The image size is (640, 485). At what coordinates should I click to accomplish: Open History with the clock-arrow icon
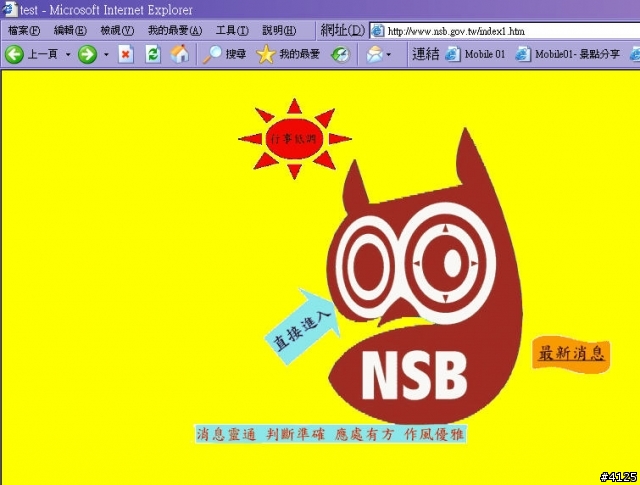tap(341, 55)
